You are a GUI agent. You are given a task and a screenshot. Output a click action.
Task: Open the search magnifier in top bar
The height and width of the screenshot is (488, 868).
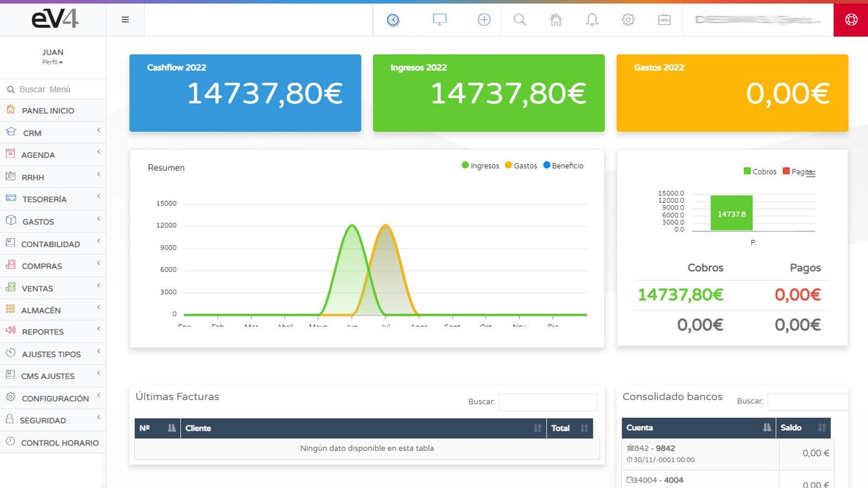(520, 20)
